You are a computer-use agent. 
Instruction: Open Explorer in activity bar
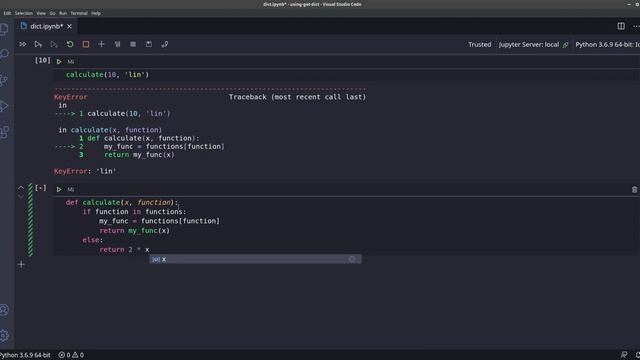coord(4,29)
